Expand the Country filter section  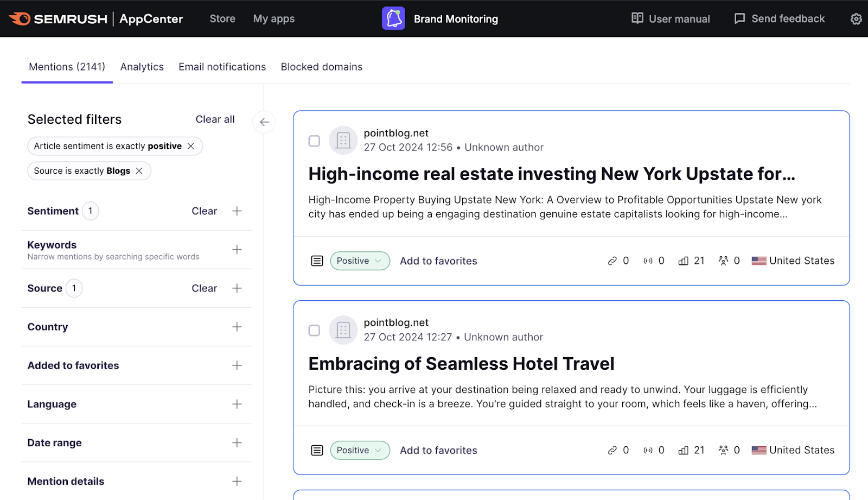point(237,327)
